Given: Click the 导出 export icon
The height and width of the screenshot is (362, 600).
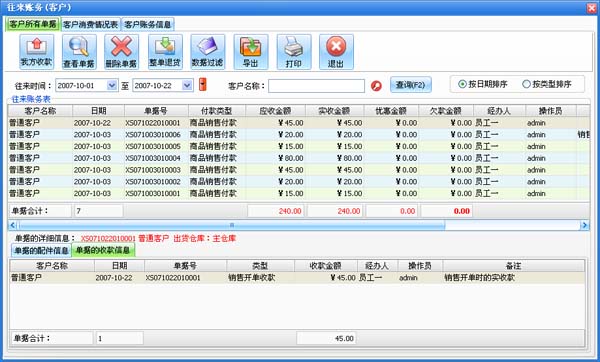Looking at the screenshot, I should 251,52.
